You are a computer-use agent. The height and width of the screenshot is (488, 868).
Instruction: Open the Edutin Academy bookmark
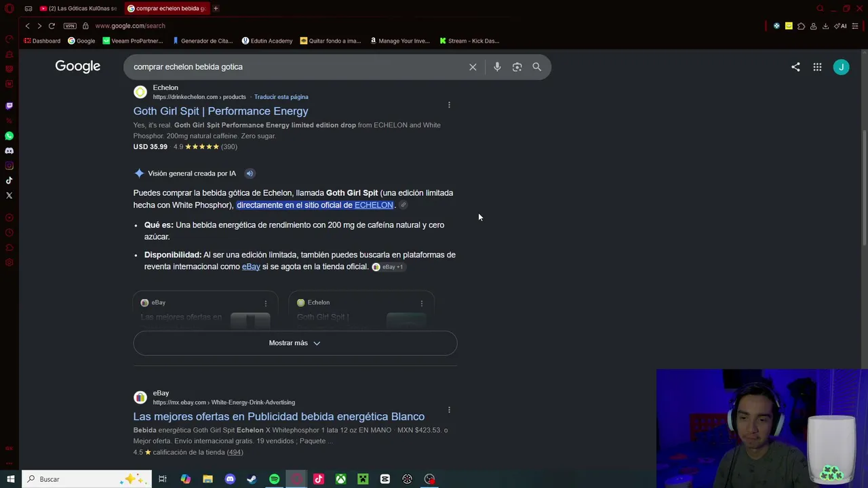pyautogui.click(x=267, y=41)
